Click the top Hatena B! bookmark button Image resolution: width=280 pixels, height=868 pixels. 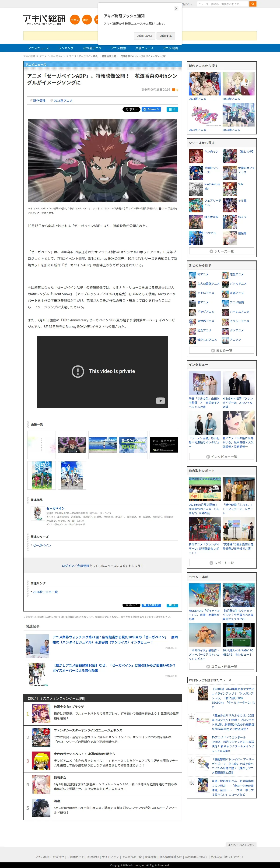pos(172,109)
